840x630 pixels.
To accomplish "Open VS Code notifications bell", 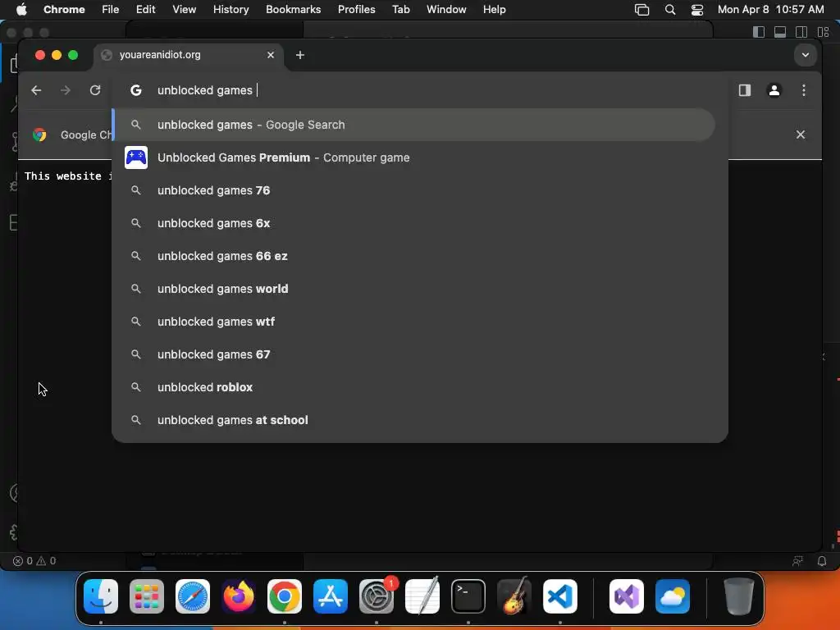I will (x=822, y=561).
